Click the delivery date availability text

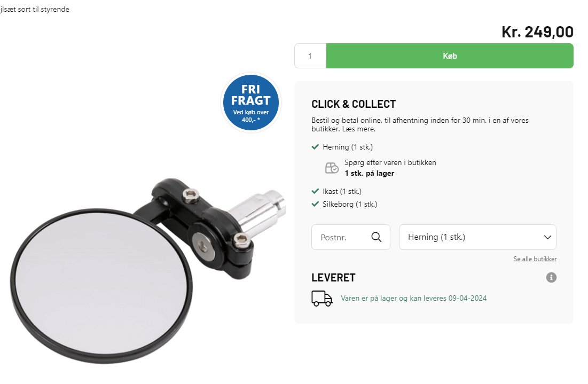pos(413,298)
